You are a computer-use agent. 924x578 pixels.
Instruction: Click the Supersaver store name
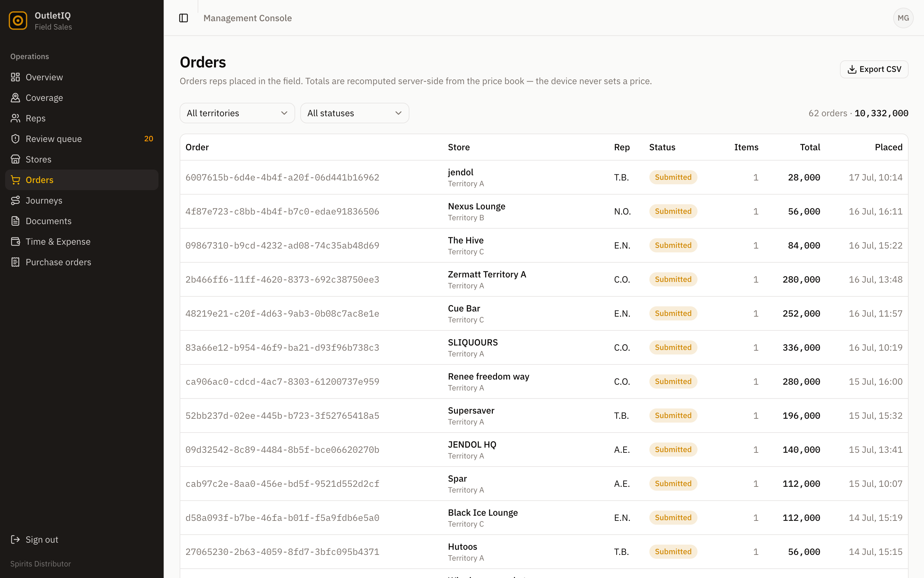point(471,411)
